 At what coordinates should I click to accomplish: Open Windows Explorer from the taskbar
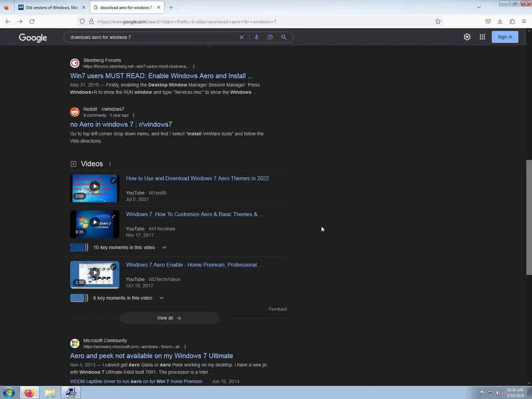[x=50, y=393]
